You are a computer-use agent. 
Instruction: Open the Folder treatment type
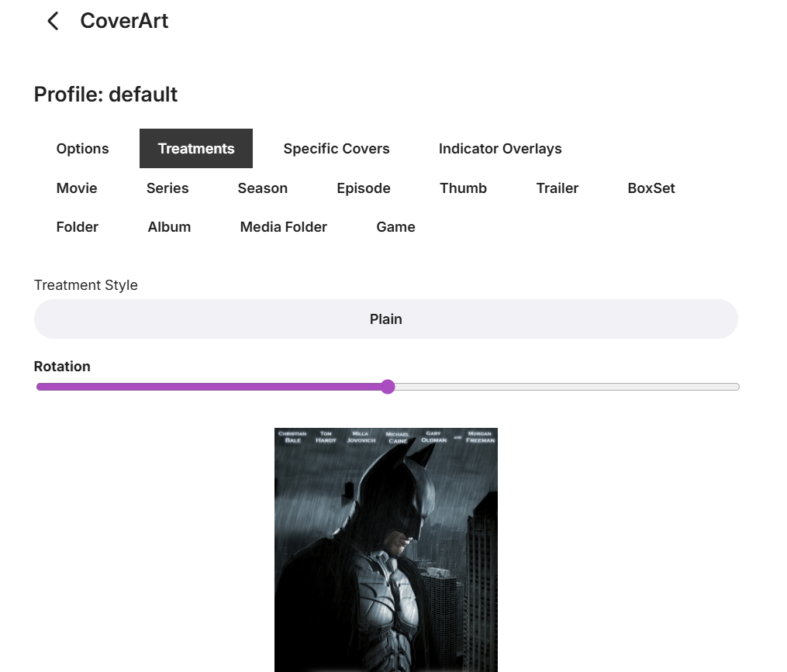coord(78,227)
